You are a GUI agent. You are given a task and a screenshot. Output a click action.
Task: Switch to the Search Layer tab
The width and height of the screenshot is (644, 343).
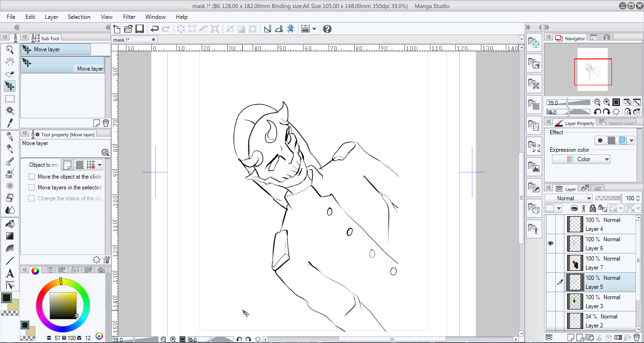coord(616,123)
